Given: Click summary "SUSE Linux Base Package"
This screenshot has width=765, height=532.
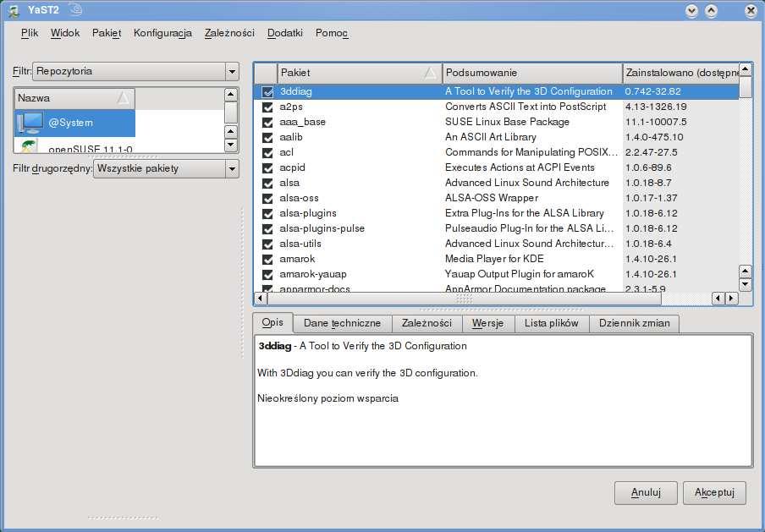Looking at the screenshot, I should point(508,122).
